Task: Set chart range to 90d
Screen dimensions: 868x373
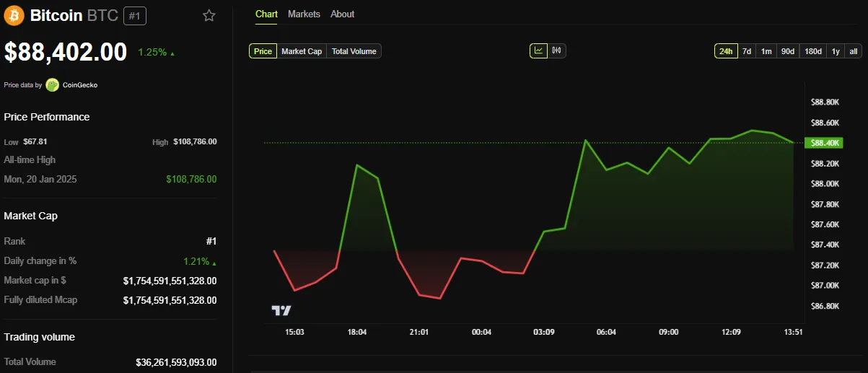Action: click(x=788, y=51)
